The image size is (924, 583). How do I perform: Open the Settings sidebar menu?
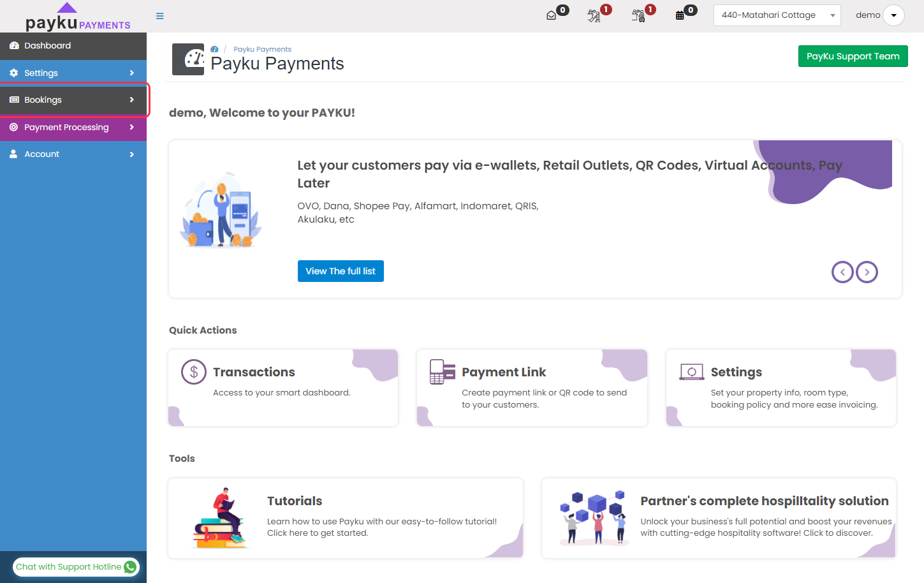(x=73, y=73)
